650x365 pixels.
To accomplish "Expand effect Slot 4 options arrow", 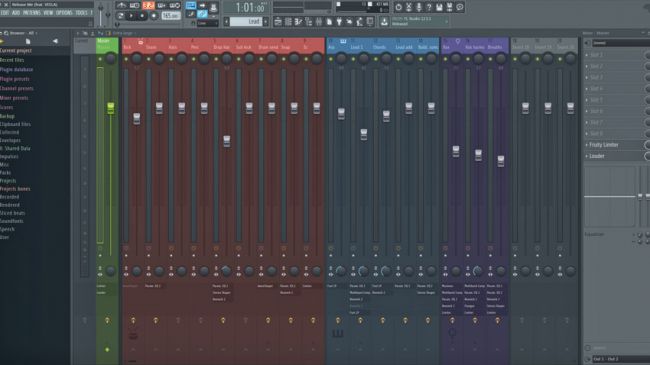I will click(x=587, y=88).
